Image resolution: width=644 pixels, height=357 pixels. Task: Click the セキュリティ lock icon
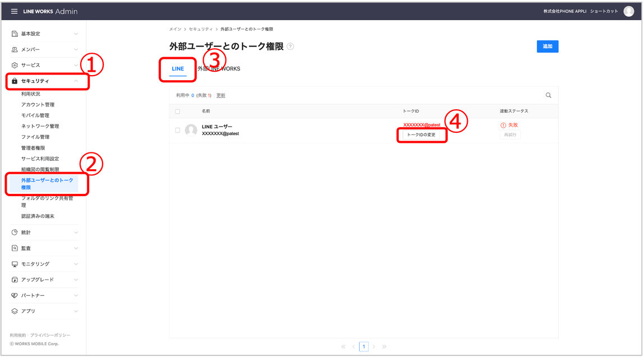(x=15, y=81)
